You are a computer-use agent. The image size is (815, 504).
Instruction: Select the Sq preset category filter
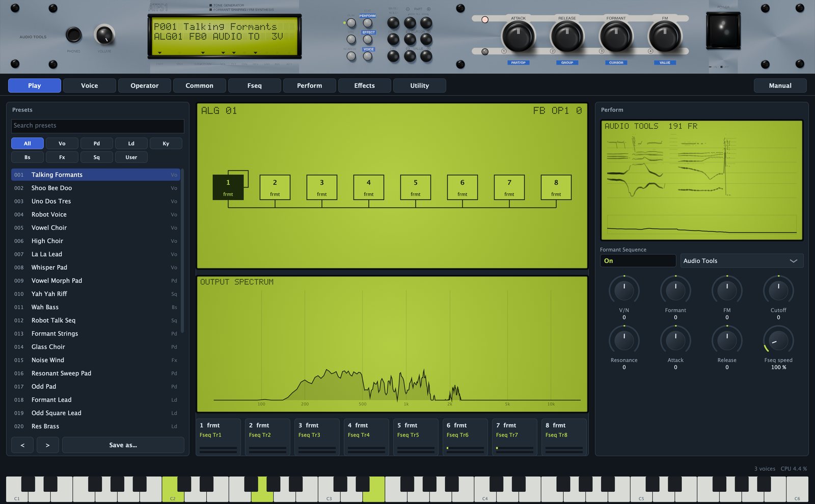(97, 157)
